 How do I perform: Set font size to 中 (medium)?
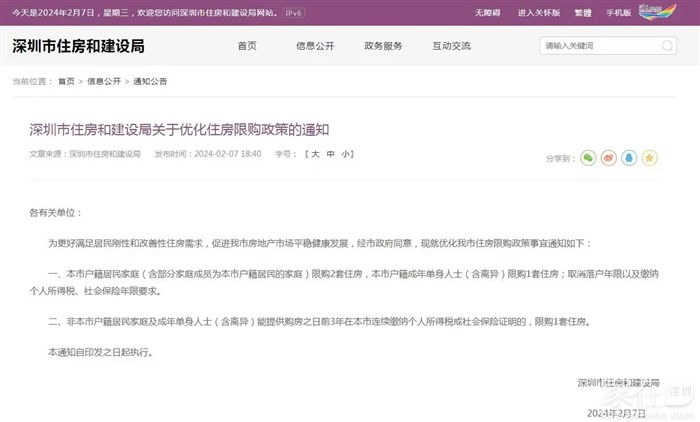point(330,155)
